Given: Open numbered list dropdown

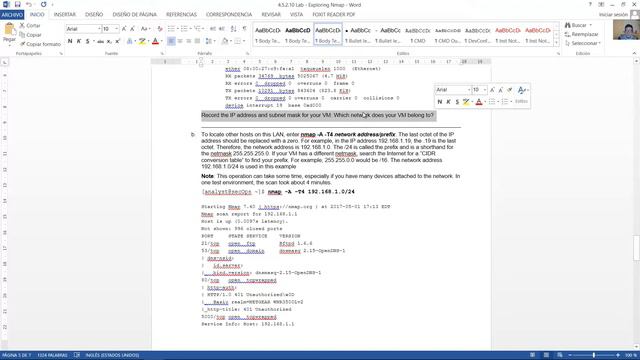Looking at the screenshot, I should 190,29.
